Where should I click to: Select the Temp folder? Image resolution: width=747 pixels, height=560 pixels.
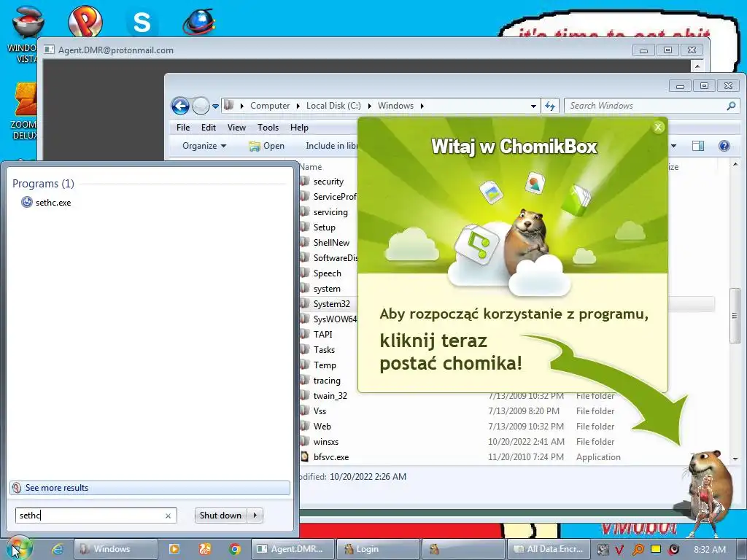pyautogui.click(x=325, y=365)
